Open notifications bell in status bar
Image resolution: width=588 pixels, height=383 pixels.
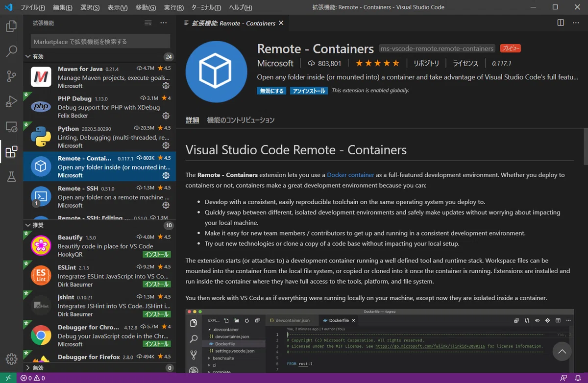[579, 378]
